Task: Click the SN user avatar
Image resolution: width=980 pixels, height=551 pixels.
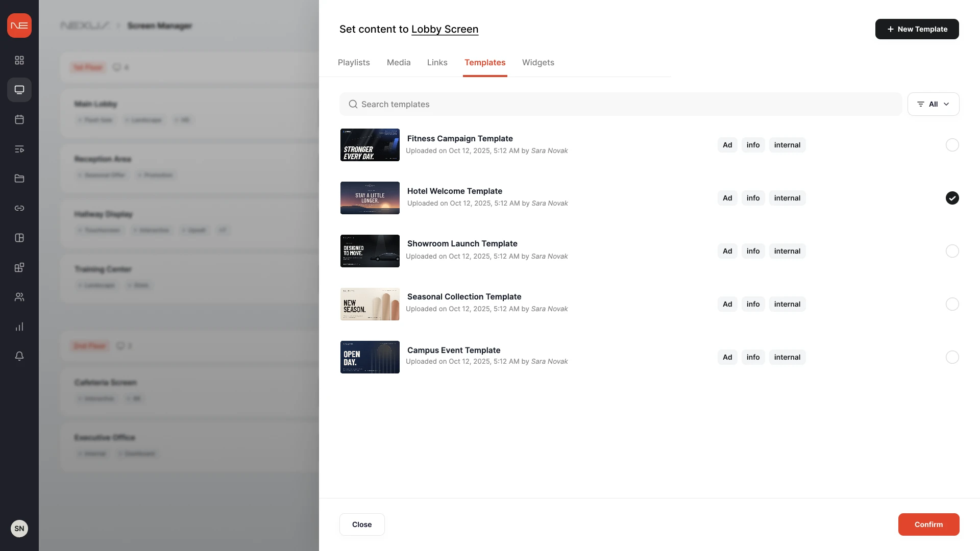Action: pyautogui.click(x=19, y=529)
